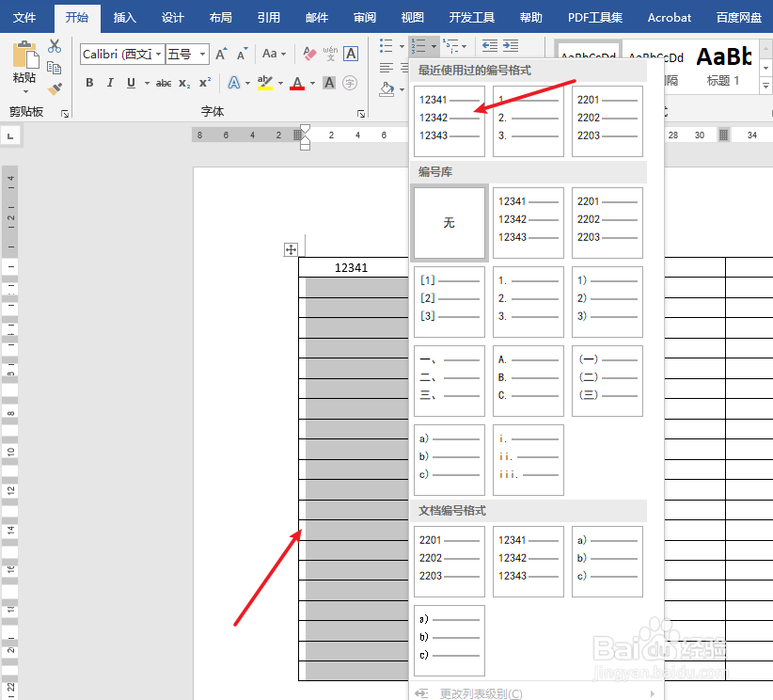Choose recent 12341 numbering format
Image resolution: width=773 pixels, height=700 pixels.
[x=450, y=121]
